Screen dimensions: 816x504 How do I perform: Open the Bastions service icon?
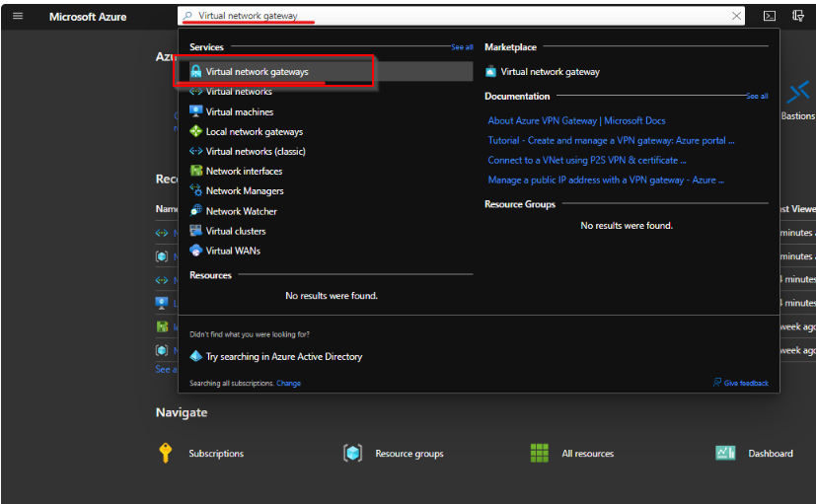[798, 93]
